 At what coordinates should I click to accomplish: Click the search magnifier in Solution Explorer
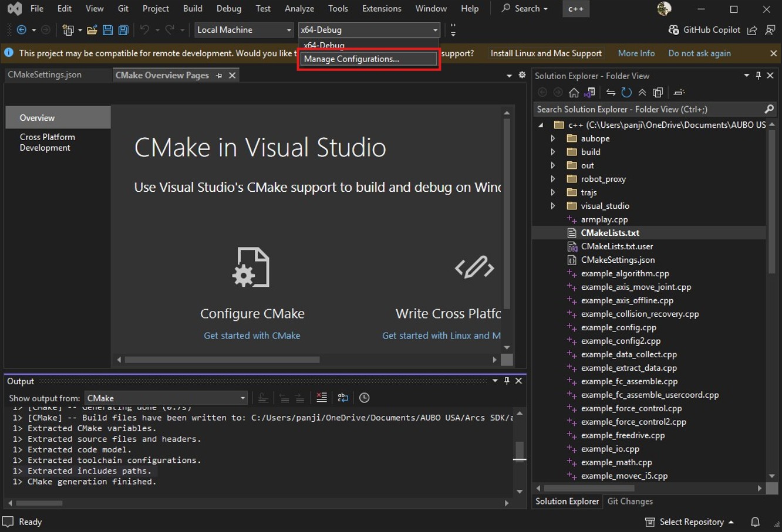[x=769, y=109]
